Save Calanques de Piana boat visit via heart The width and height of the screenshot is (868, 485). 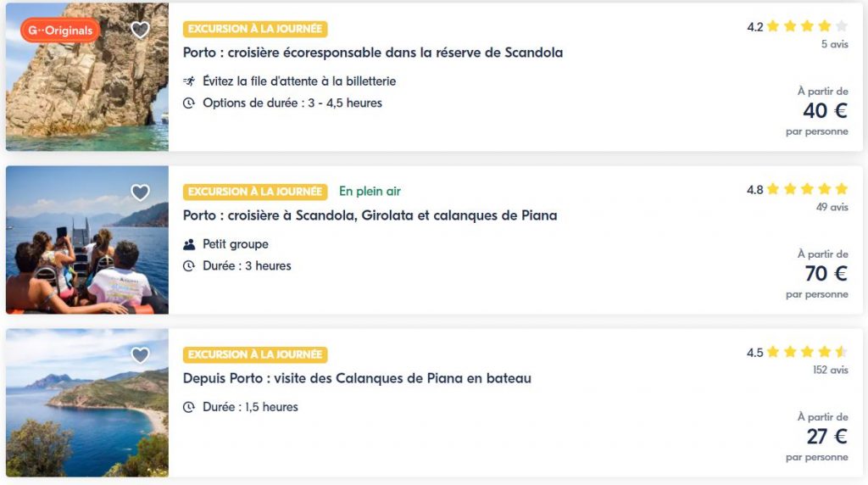140,356
